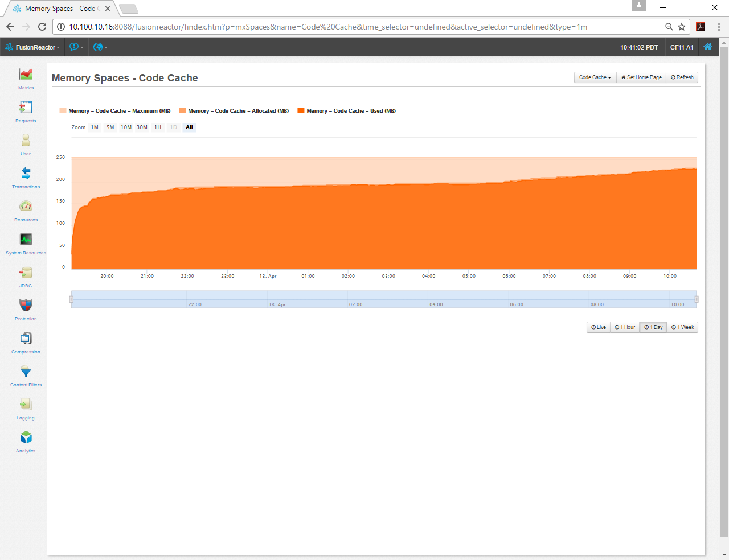This screenshot has width=729, height=560.
Task: Open the Transactions arrows icon
Action: 26,173
